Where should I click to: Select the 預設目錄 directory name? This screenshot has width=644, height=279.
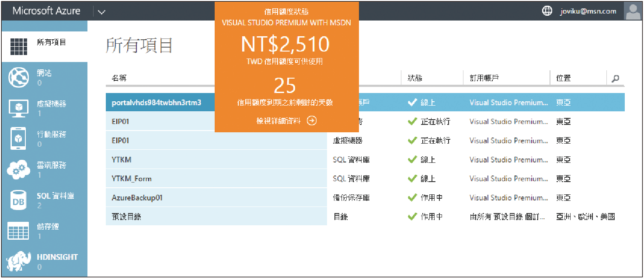coord(126,217)
